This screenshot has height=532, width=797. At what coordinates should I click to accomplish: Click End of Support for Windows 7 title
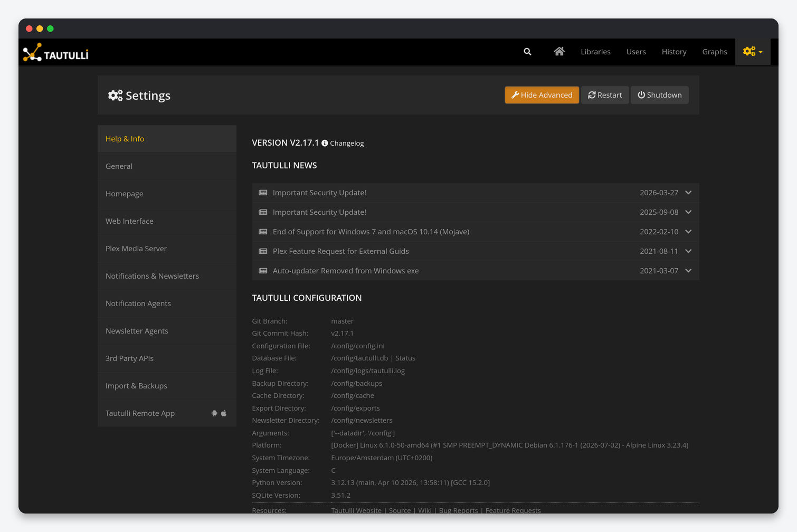(x=371, y=232)
